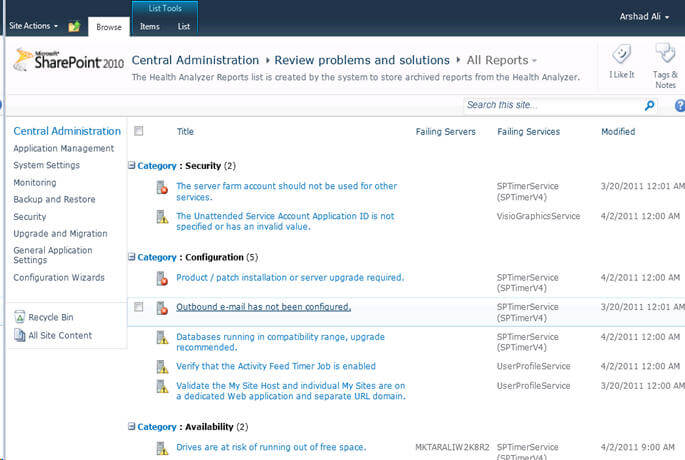
Task: Open Application Management in sidebar
Action: coord(63,149)
